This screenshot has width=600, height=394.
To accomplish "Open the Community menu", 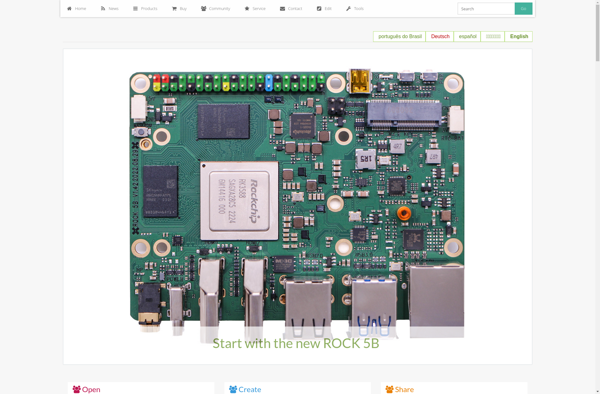I will 215,8.
